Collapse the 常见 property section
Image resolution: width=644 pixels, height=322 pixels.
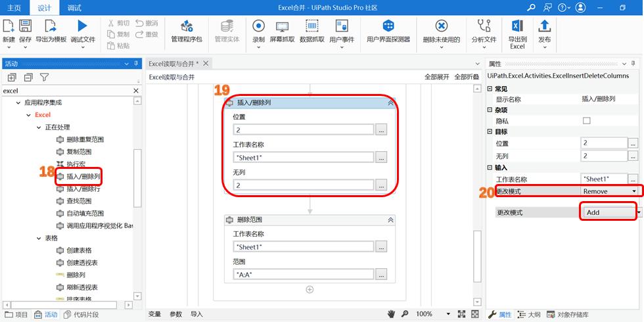(490, 89)
